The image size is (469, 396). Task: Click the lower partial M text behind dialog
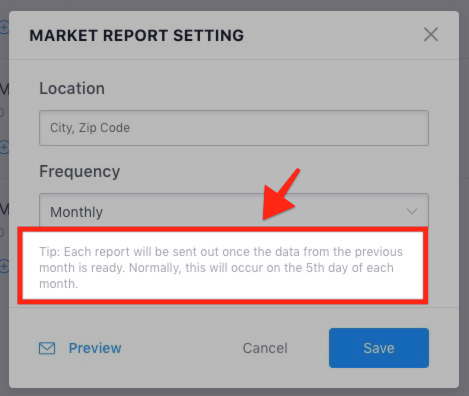coord(4,210)
